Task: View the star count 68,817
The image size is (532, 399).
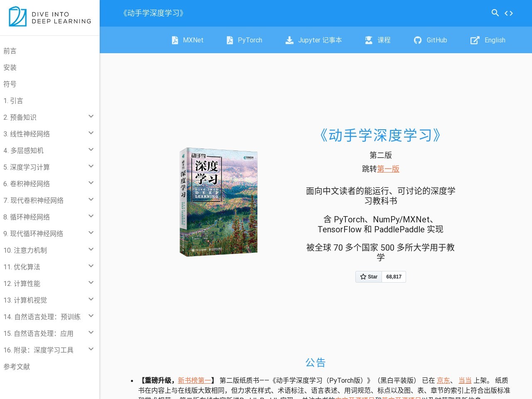Action: point(393,276)
